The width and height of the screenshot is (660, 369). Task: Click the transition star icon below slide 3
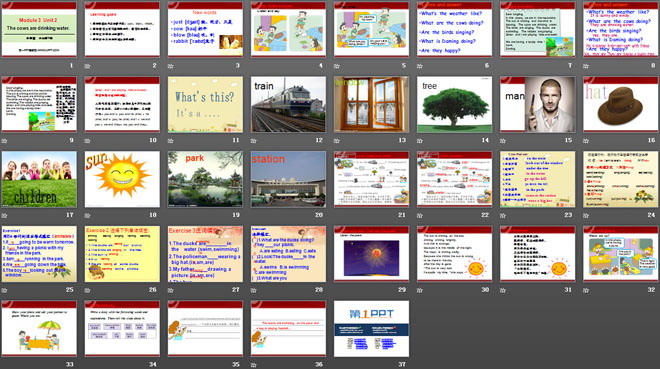coord(170,66)
